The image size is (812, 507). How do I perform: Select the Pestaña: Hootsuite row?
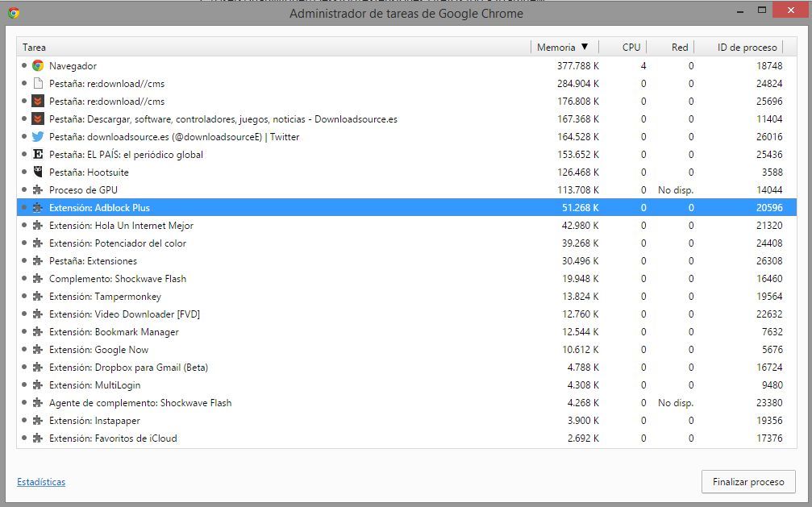click(406, 172)
